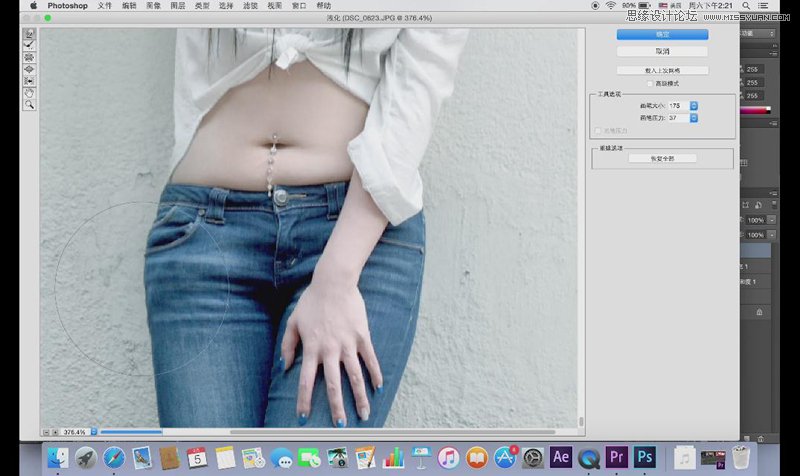
Task: Open iBooks from the dock
Action: pyautogui.click(x=477, y=458)
